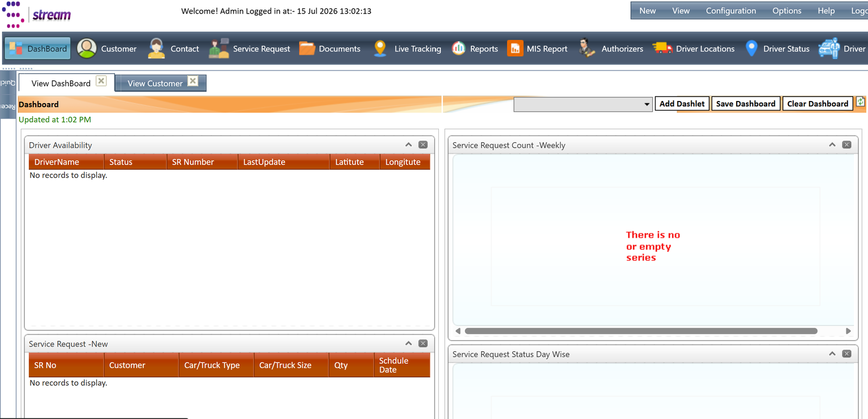The width and height of the screenshot is (868, 419).
Task: Open the Driver cars icon
Action: [829, 48]
